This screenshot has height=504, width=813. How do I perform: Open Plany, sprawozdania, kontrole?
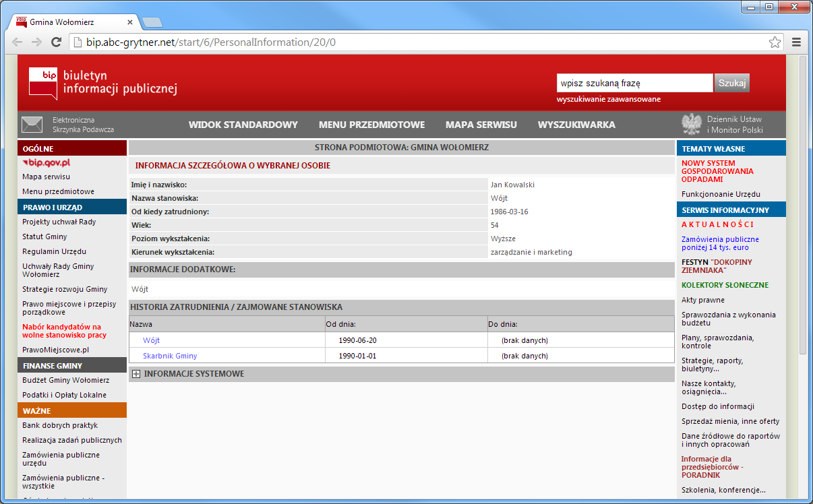coord(718,342)
